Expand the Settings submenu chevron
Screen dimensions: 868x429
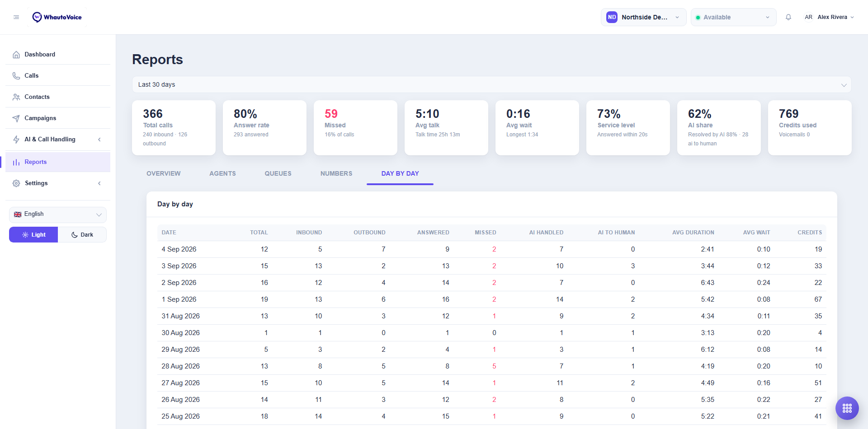coord(99,183)
